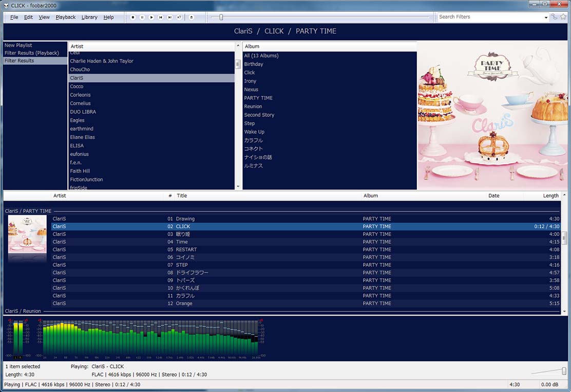Click the down arrow of the artist list scrollbar

238,186
